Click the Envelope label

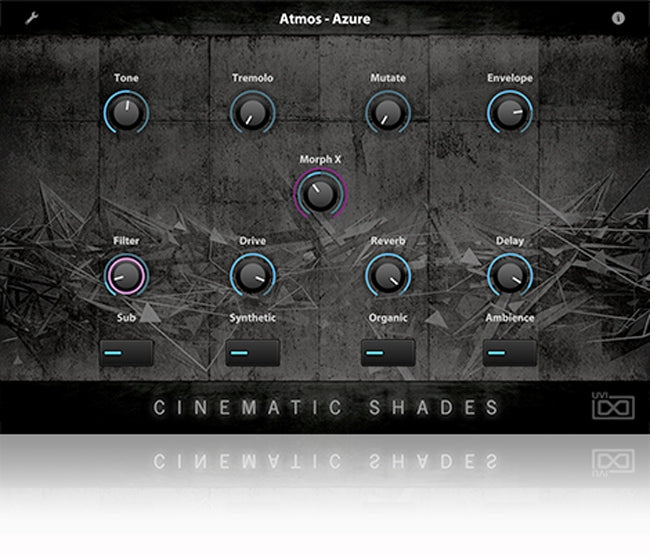point(510,78)
